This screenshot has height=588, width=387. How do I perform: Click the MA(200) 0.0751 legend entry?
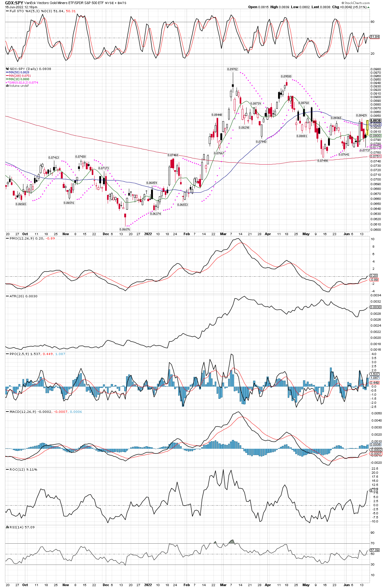coord(20,76)
